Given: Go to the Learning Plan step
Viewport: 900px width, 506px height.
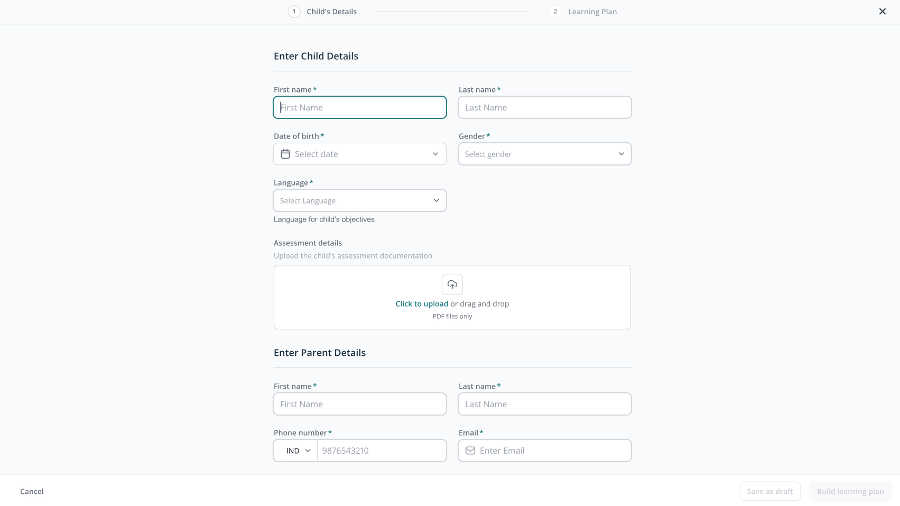Looking at the screenshot, I should (x=592, y=11).
